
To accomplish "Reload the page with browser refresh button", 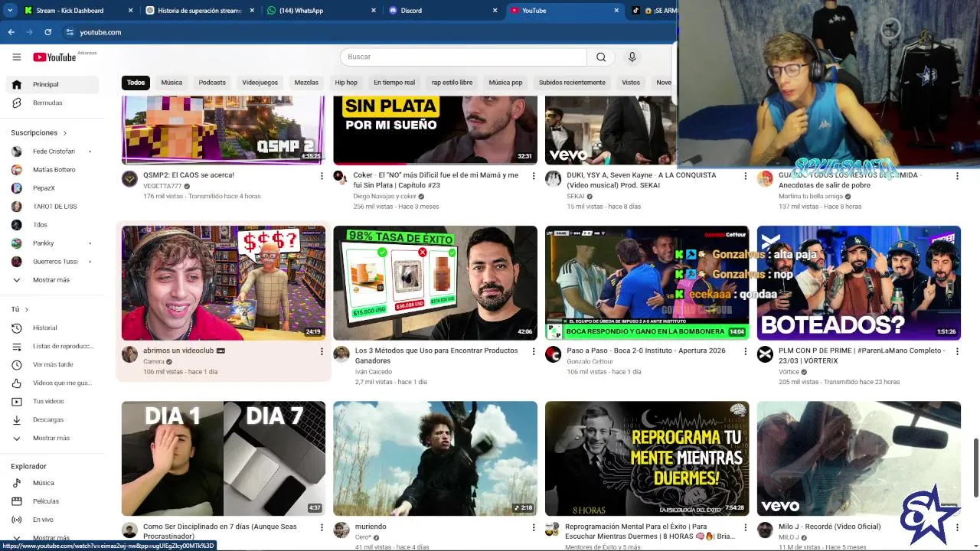I will pyautogui.click(x=47, y=32).
